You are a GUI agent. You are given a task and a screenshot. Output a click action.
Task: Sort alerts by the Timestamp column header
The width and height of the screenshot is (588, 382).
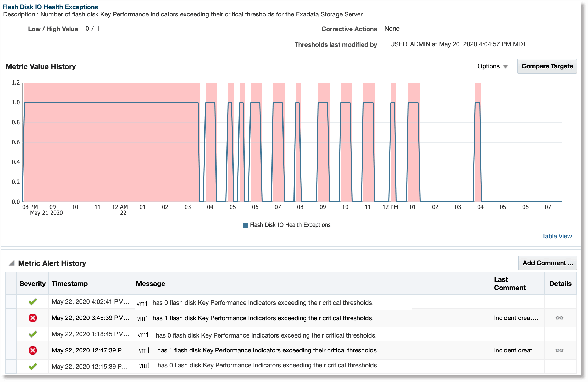pos(70,283)
